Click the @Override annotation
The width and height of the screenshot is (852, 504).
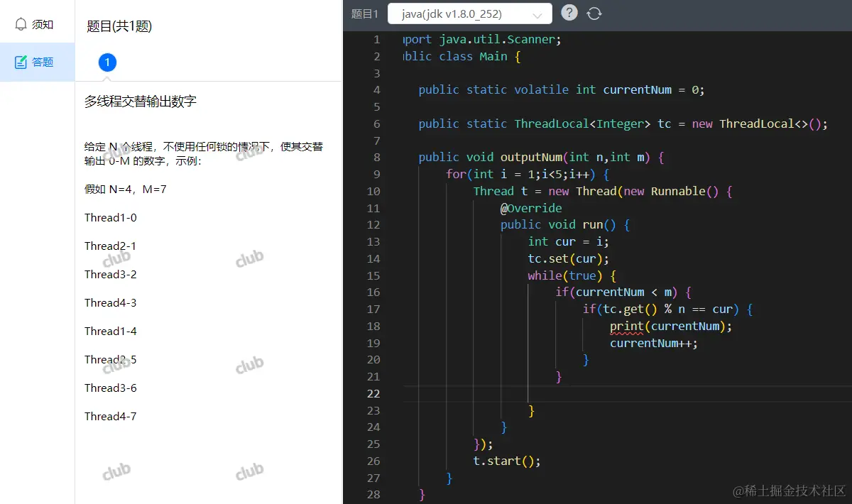point(531,209)
